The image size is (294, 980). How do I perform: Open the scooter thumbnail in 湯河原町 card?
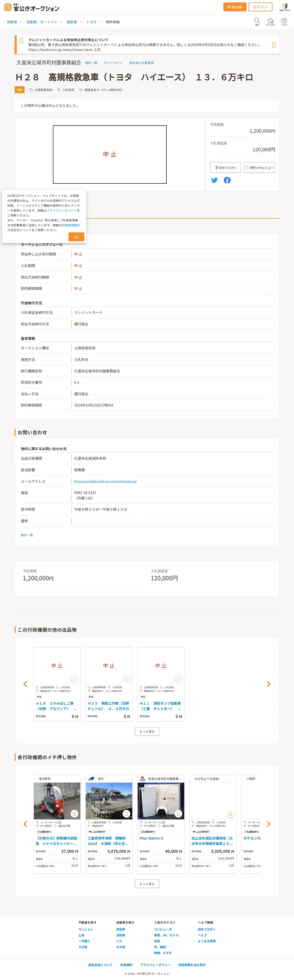(57, 801)
